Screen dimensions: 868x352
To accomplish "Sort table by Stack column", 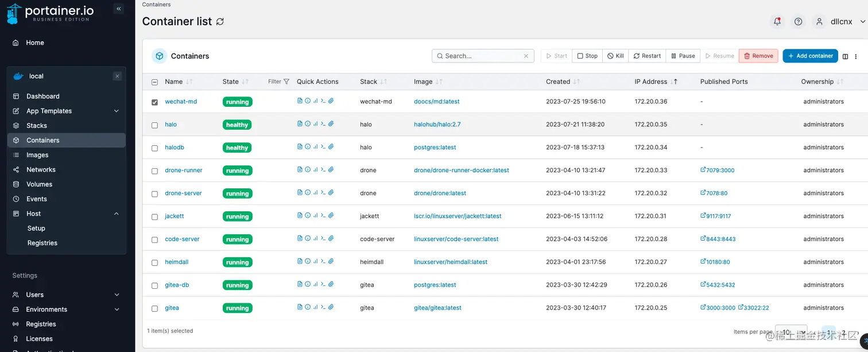I will point(373,82).
